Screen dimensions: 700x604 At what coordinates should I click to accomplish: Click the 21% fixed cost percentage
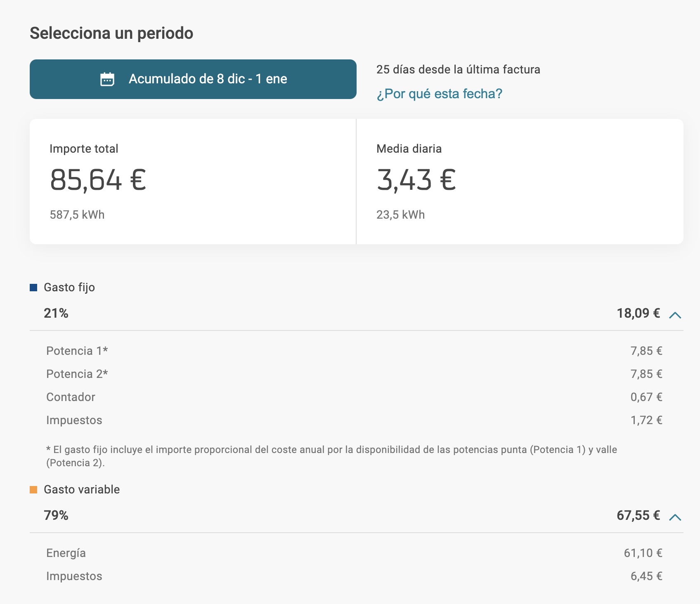tap(56, 313)
